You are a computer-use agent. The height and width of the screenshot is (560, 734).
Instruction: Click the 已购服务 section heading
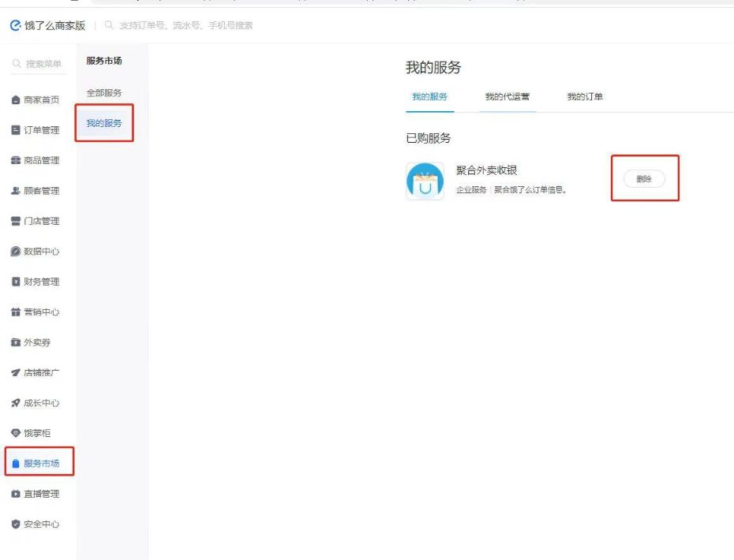click(429, 139)
